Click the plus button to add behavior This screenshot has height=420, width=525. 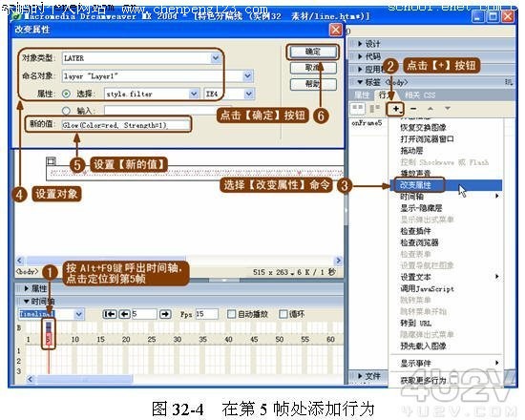[396, 109]
